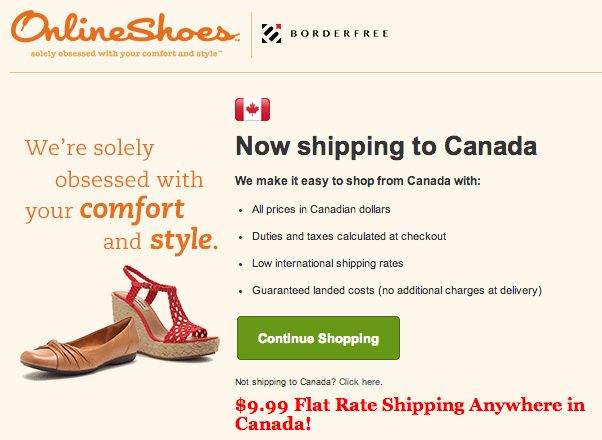Click the bold orange word 'comfort'
The image size is (602, 440).
click(x=132, y=210)
